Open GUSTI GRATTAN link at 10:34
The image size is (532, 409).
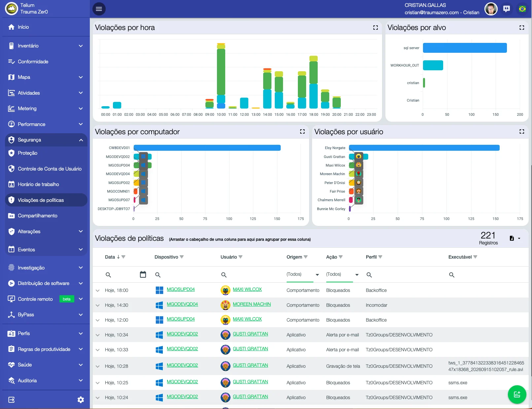pyautogui.click(x=250, y=334)
